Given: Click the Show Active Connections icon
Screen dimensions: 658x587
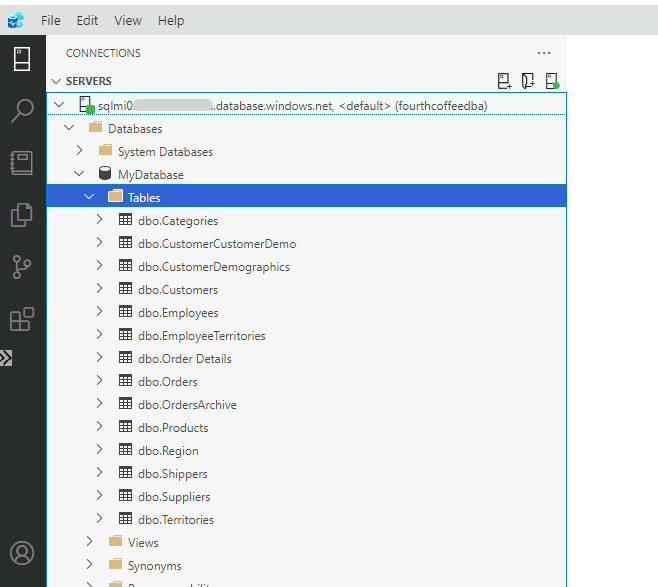Looking at the screenshot, I should click(x=552, y=81).
